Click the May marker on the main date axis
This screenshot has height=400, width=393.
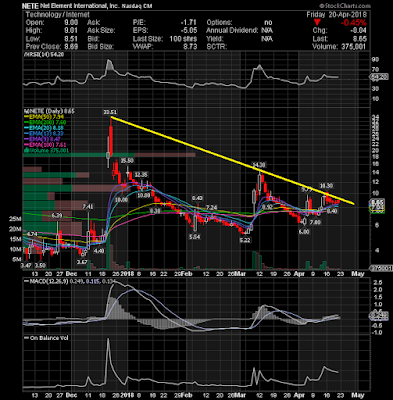click(x=358, y=274)
